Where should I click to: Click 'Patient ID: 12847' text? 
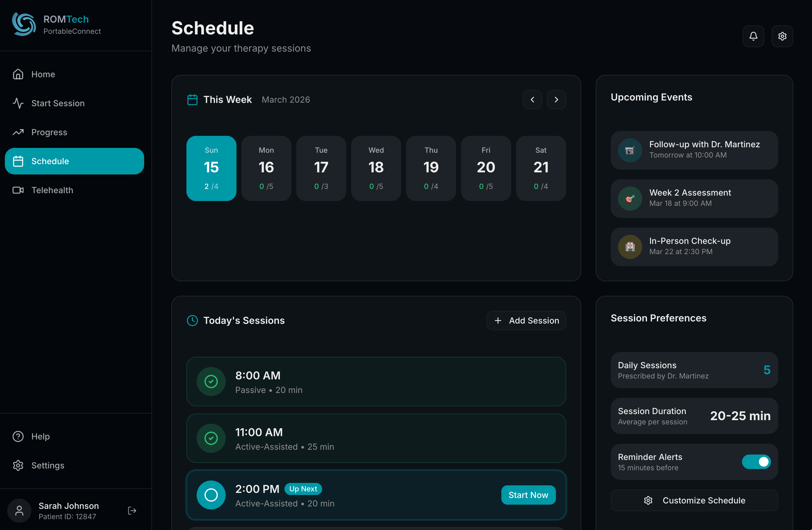[67, 516]
